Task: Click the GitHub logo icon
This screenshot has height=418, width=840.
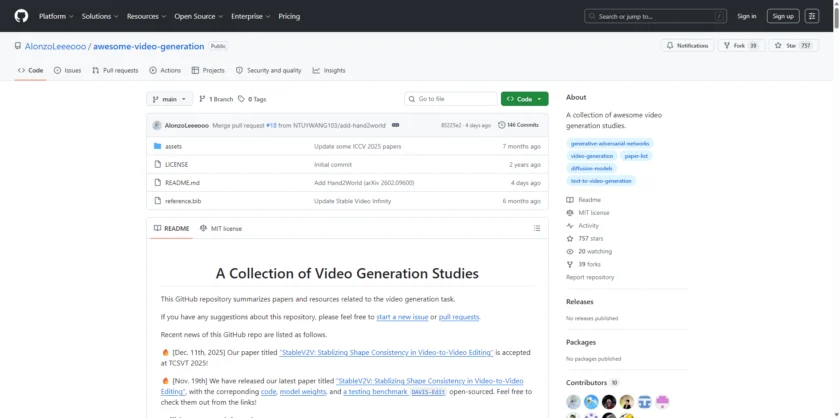Action: click(21, 16)
